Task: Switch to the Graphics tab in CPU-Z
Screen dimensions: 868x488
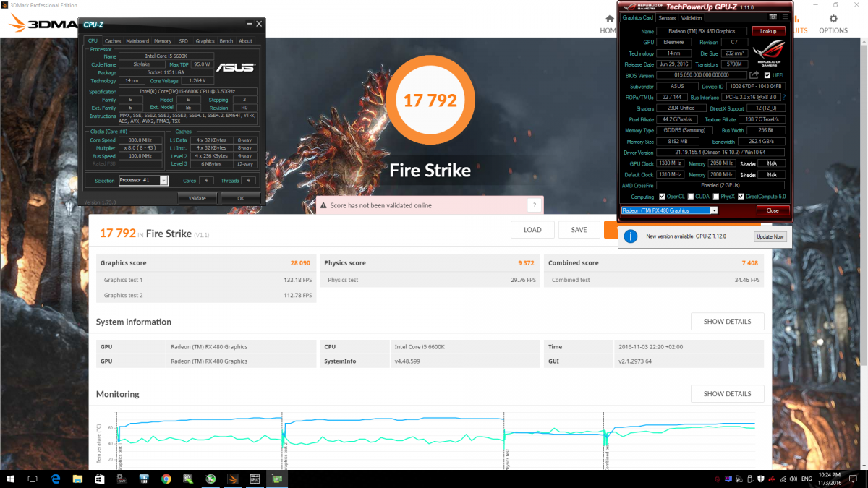Action: 205,41
